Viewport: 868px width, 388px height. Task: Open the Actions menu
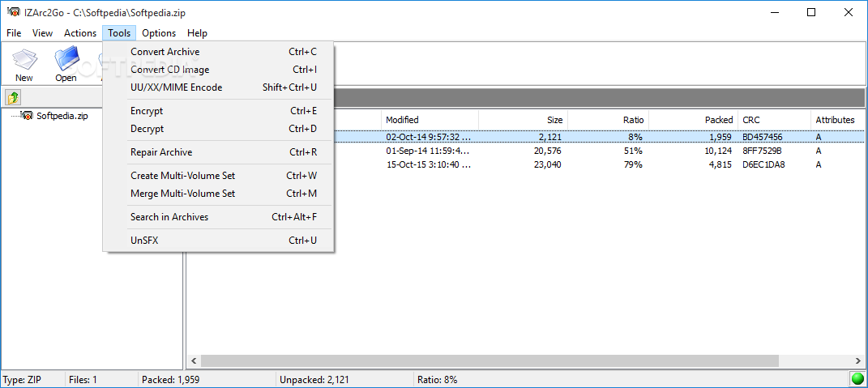(80, 33)
